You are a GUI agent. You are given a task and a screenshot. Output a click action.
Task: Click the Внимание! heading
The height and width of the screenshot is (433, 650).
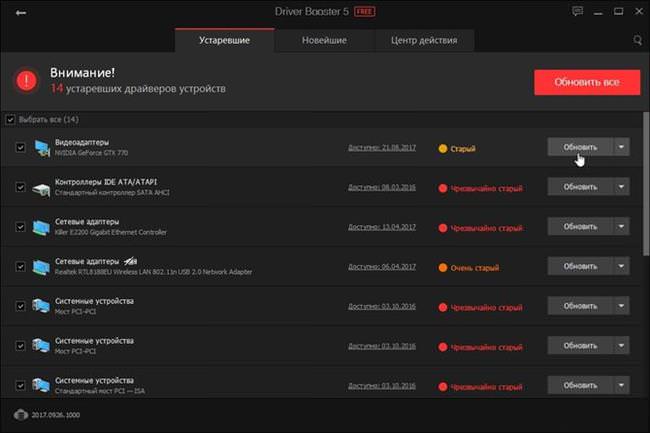click(x=82, y=73)
